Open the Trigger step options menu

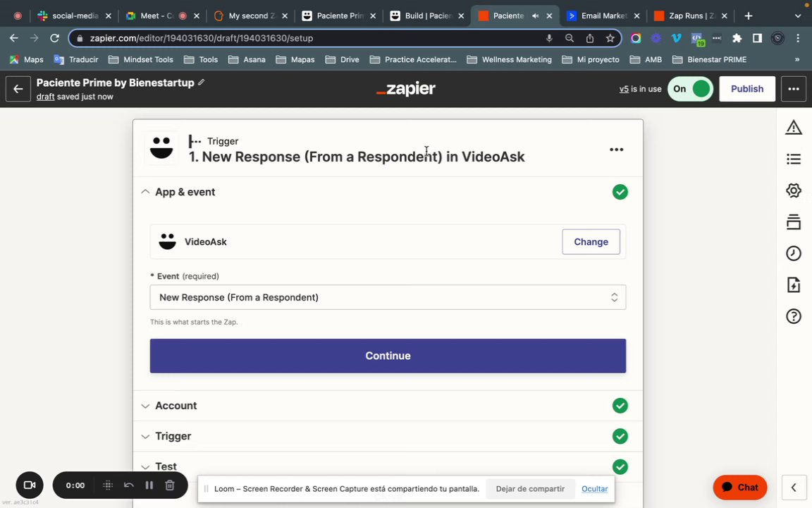[616, 150]
